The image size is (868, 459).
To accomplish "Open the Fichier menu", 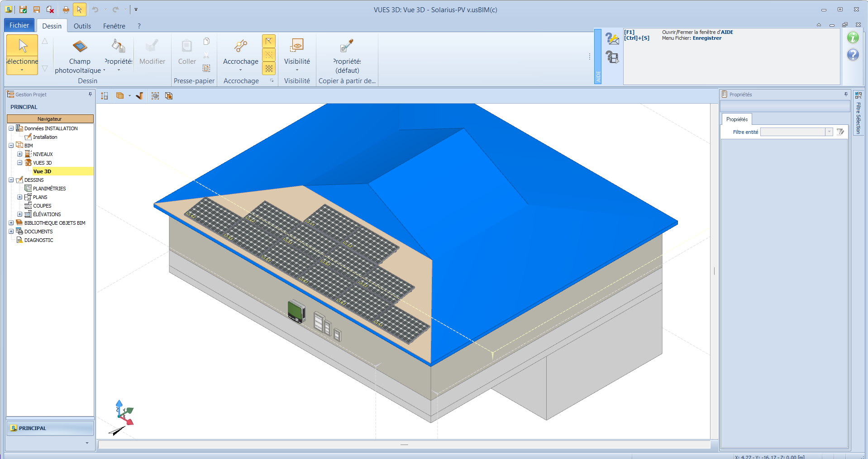I will [19, 25].
